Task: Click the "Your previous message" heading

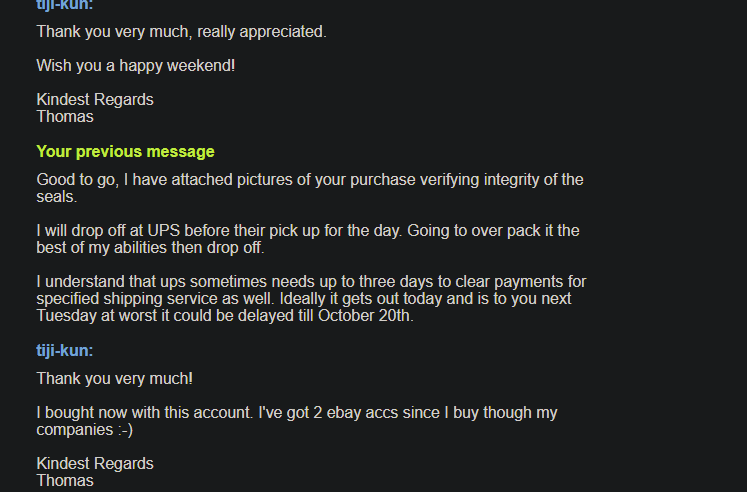Action: (125, 151)
